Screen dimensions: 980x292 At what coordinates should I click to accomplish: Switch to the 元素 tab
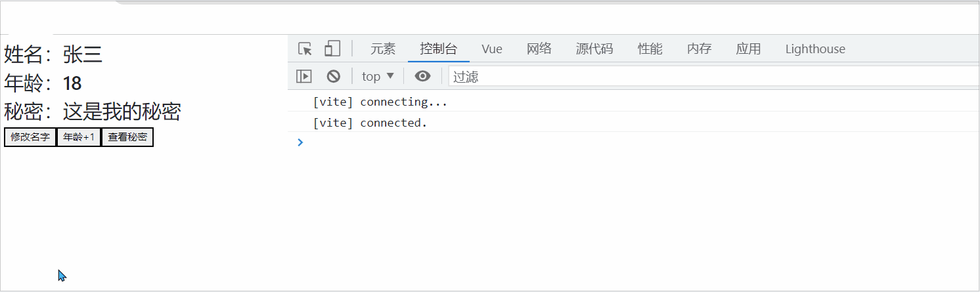click(383, 49)
